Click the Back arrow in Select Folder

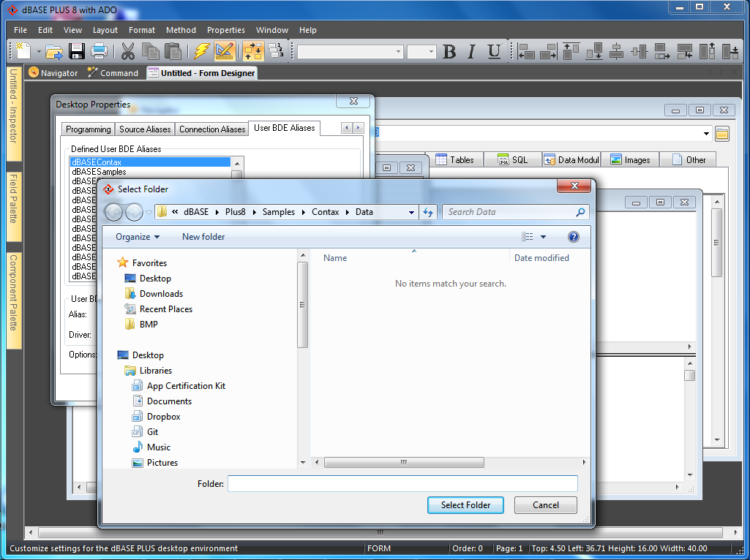click(x=113, y=212)
